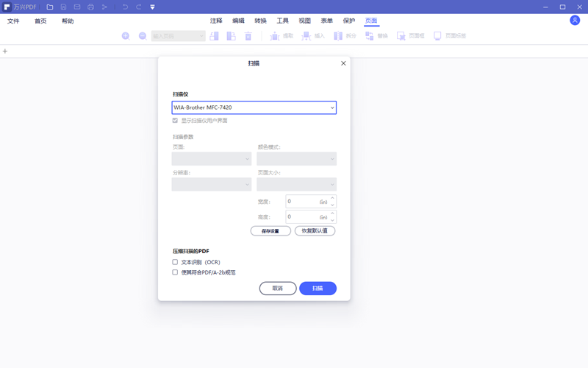Open the user account avatar icon

(x=575, y=21)
